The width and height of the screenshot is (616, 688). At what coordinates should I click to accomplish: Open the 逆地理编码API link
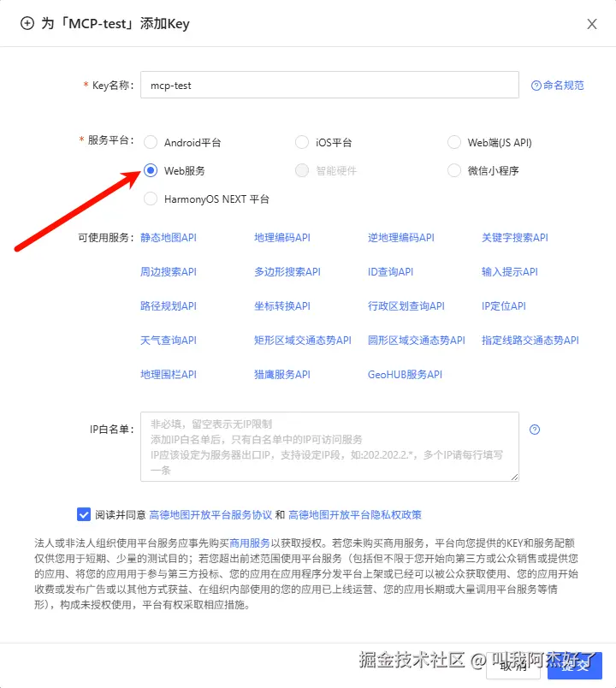click(401, 238)
